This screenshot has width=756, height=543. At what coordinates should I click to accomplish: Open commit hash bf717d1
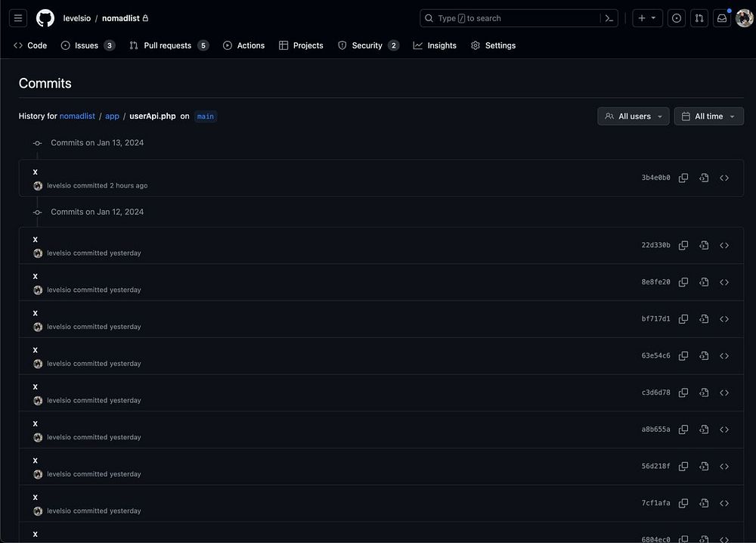click(655, 319)
